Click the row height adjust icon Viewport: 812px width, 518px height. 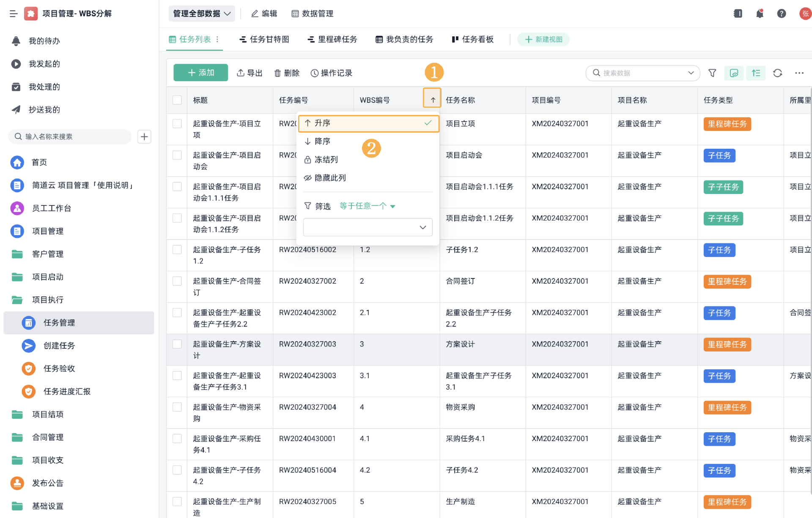point(756,73)
